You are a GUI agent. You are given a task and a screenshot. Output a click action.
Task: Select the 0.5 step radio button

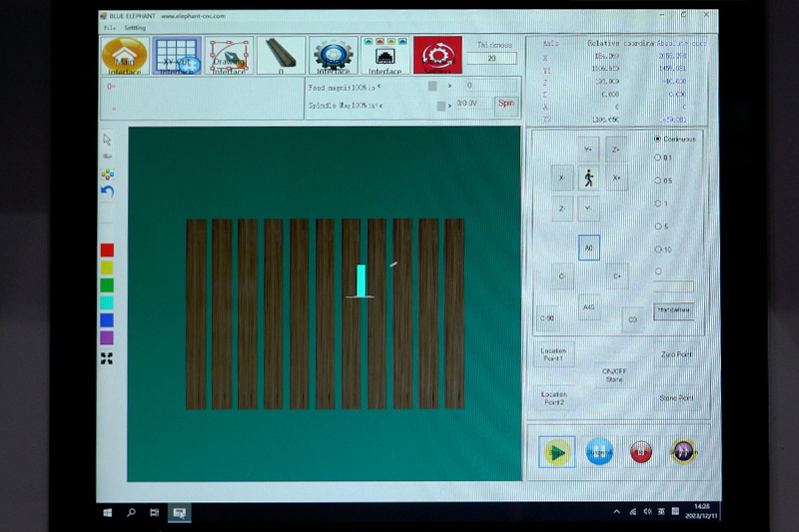[658, 181]
